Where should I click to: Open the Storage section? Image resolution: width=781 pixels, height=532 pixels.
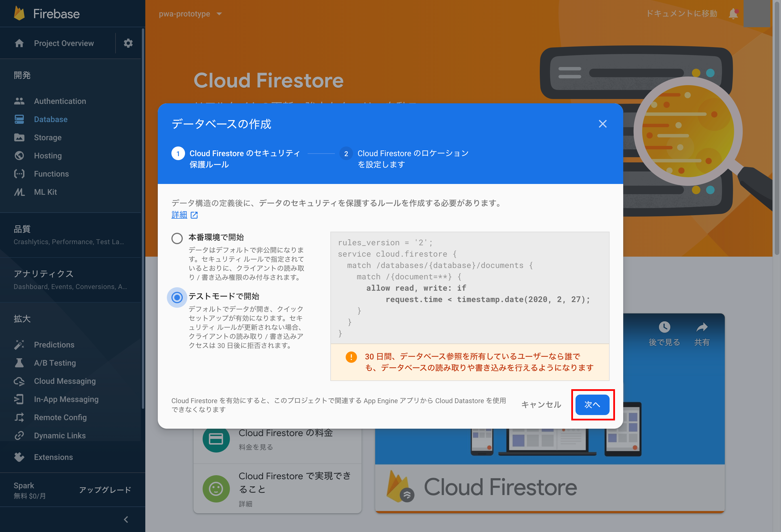pos(47,137)
